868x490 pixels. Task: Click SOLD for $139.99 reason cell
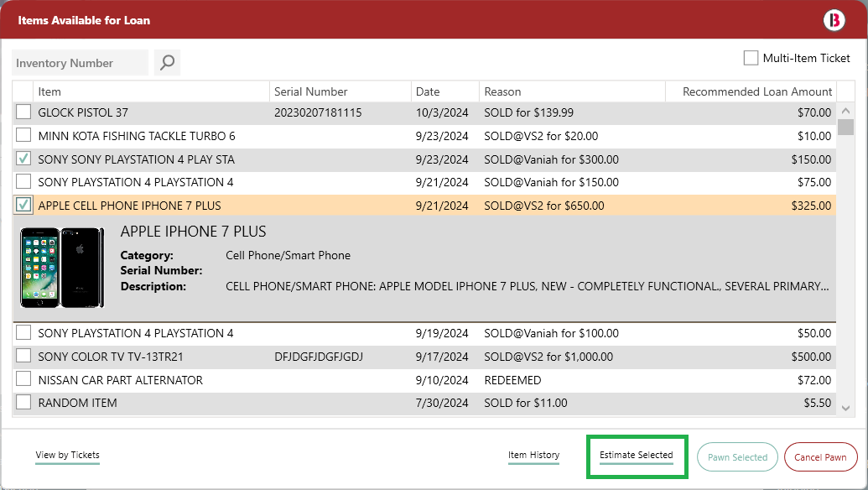pyautogui.click(x=528, y=112)
